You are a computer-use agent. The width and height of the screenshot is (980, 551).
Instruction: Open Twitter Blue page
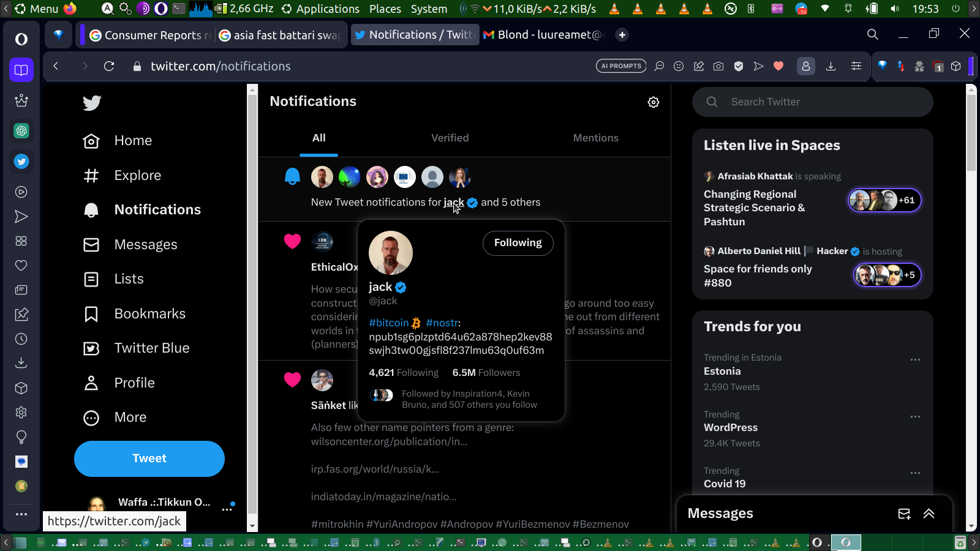(x=136, y=348)
